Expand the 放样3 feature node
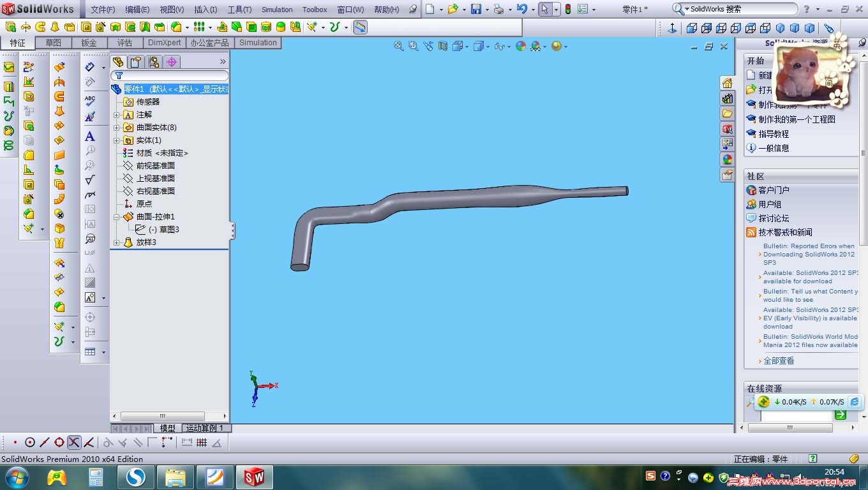Viewport: 868px width, 490px height. [117, 242]
